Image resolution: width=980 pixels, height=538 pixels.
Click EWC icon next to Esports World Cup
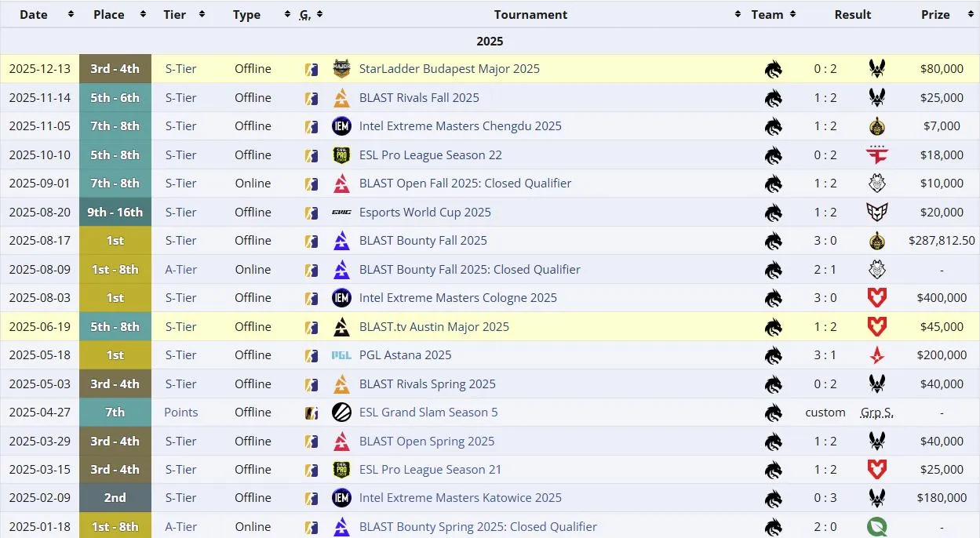pos(341,213)
